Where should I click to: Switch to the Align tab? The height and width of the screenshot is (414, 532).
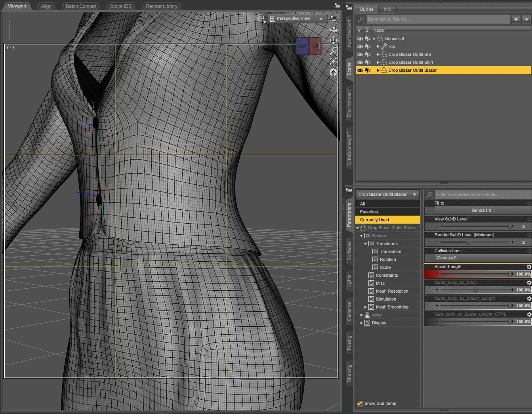[46, 6]
